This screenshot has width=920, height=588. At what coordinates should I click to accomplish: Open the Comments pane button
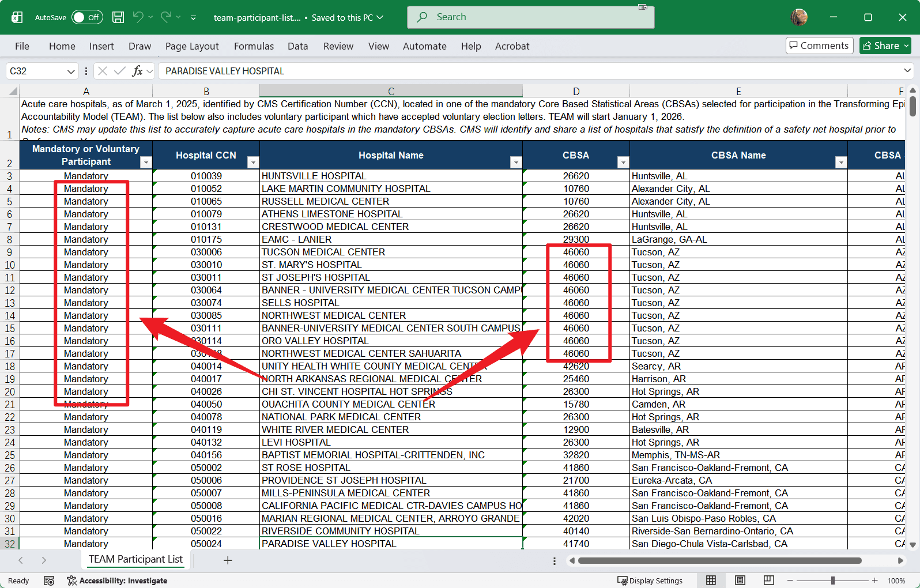pyautogui.click(x=819, y=46)
